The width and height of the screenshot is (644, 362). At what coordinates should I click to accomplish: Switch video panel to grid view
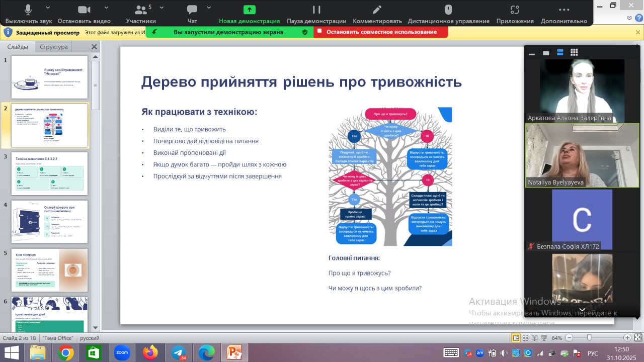click(574, 53)
